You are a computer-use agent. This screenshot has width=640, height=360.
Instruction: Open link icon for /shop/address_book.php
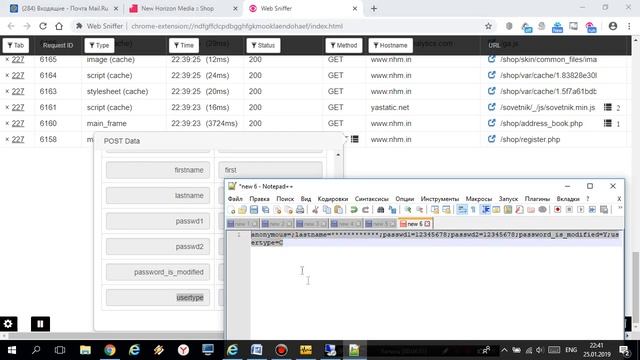point(491,123)
